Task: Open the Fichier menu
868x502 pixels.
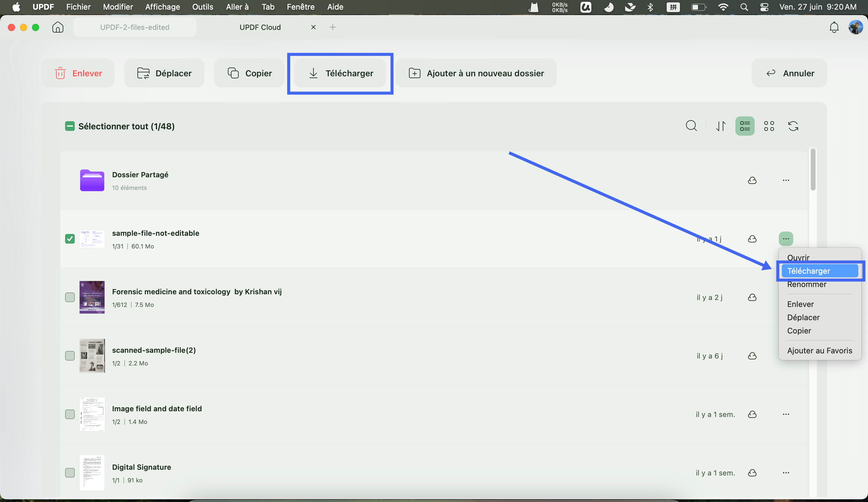Action: point(78,7)
